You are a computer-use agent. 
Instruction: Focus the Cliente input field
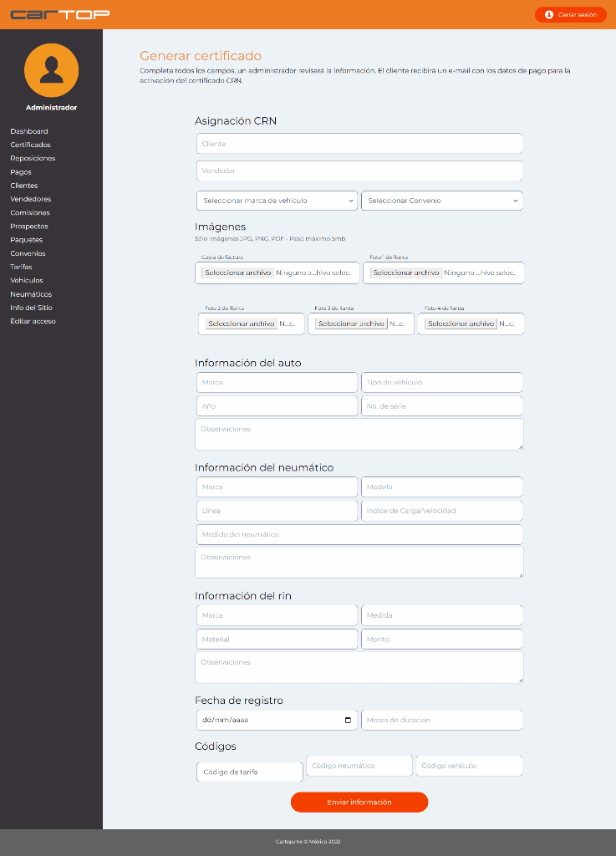(x=359, y=144)
